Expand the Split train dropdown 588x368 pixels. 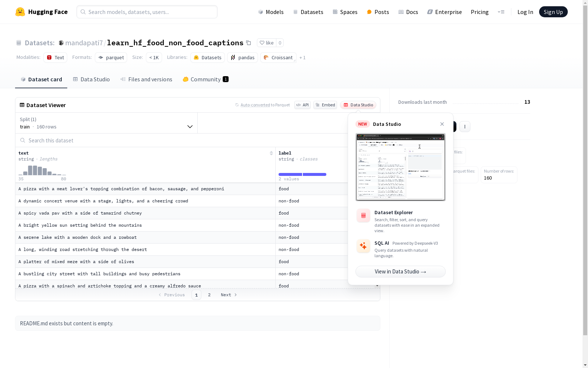click(x=107, y=123)
